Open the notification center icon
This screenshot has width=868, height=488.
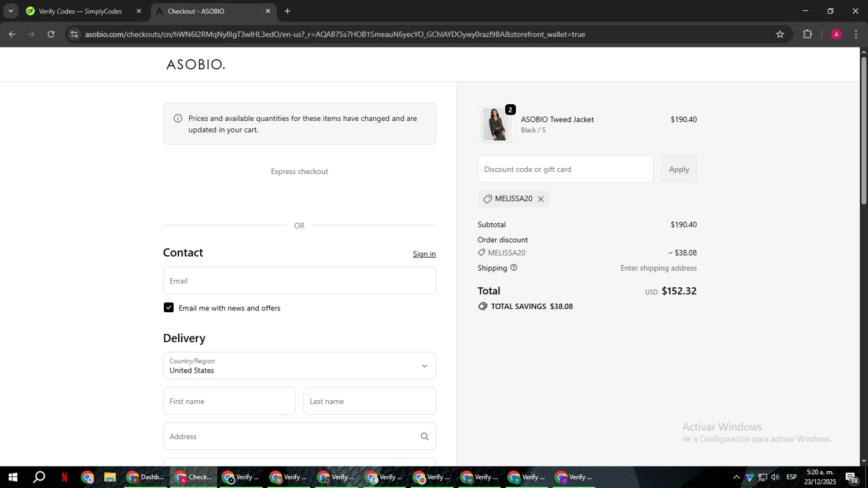point(852,478)
